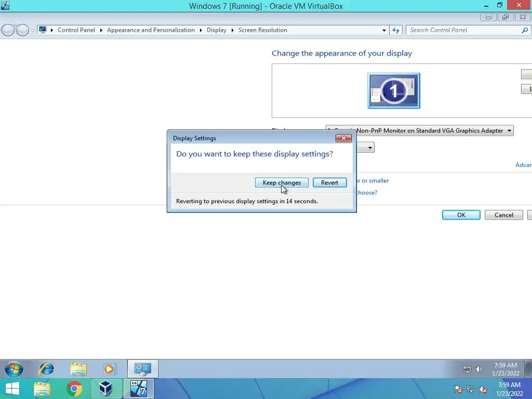532x399 pixels.
Task: Refresh the Control Panel address bar
Action: [395, 30]
